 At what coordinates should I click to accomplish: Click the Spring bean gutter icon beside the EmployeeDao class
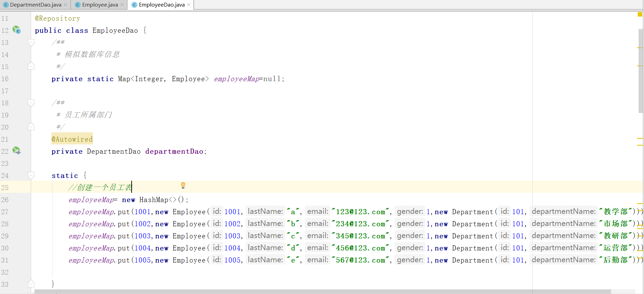point(17,30)
